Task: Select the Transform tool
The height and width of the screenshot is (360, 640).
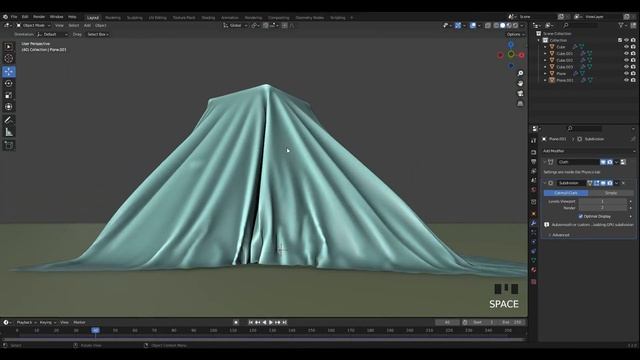Action: click(9, 107)
